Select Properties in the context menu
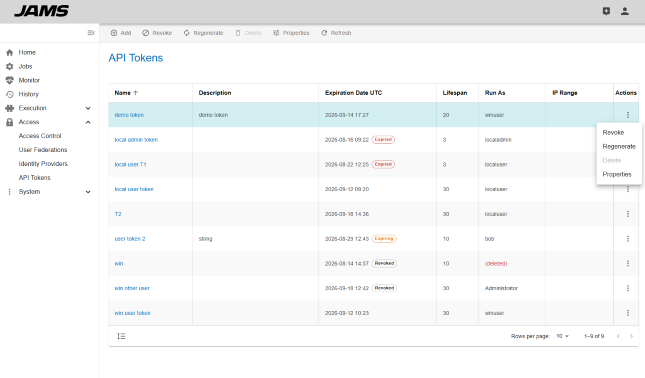Screen dimensions: 645x378 point(617,174)
